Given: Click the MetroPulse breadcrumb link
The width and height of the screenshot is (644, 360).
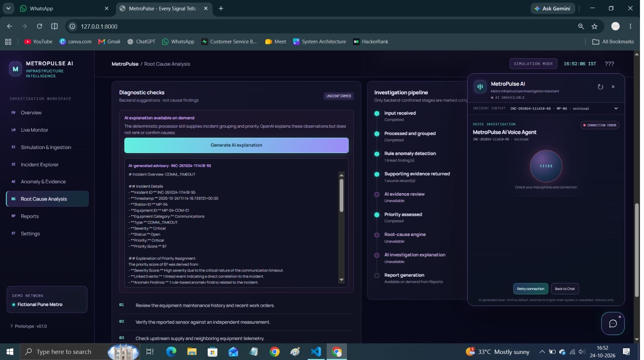Looking at the screenshot, I should pos(125,64).
